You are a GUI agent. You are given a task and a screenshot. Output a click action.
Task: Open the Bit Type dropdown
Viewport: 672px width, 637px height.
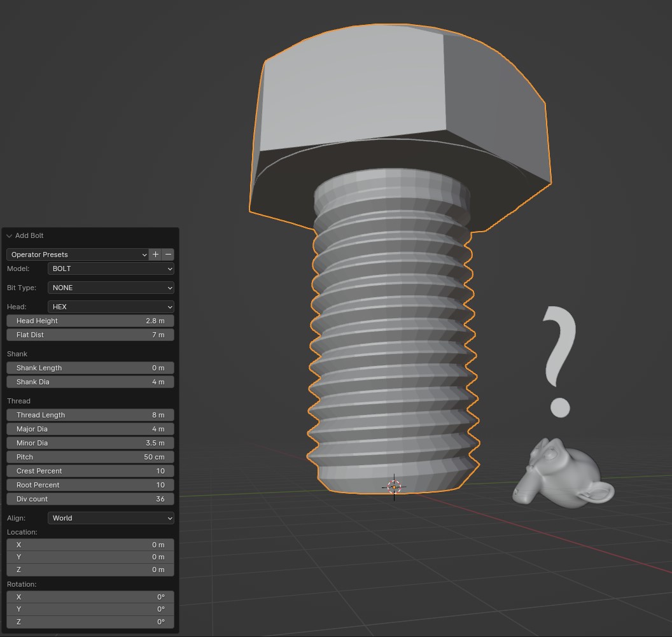111,288
